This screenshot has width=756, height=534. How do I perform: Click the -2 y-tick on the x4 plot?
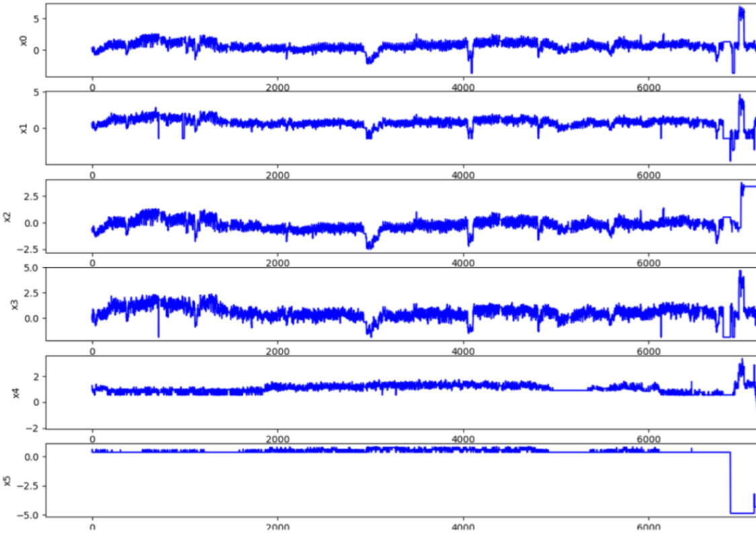35,428
